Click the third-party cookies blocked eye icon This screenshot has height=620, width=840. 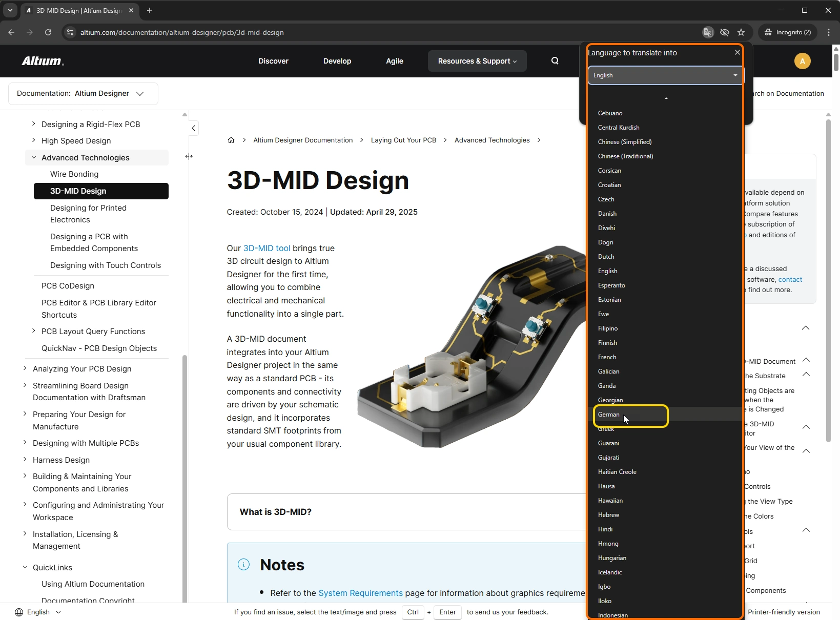coord(724,32)
